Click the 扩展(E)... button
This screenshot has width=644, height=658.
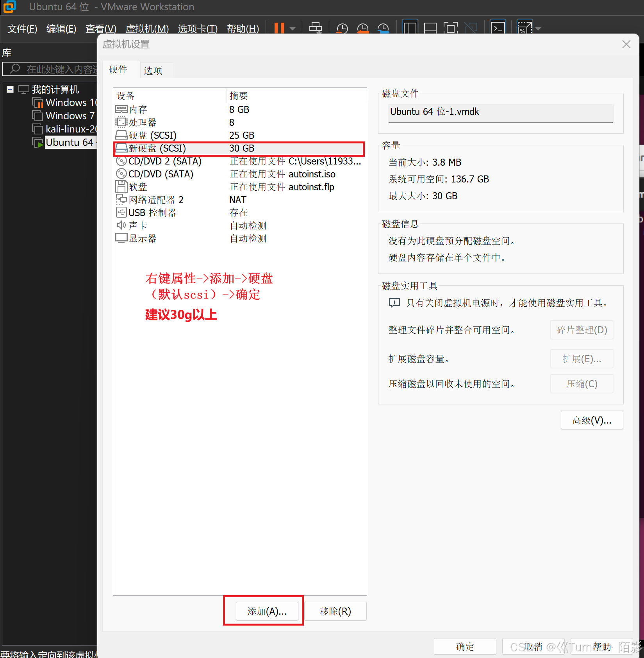pos(582,359)
